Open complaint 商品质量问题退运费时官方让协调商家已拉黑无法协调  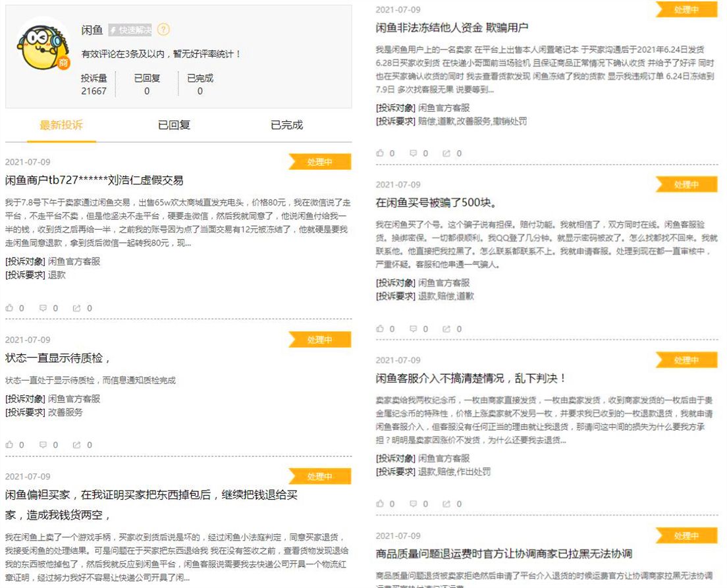pyautogui.click(x=504, y=554)
